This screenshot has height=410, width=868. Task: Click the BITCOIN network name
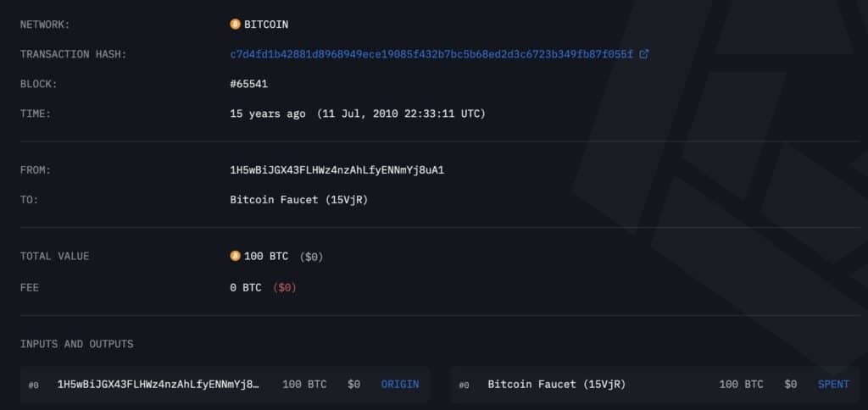[x=266, y=25]
